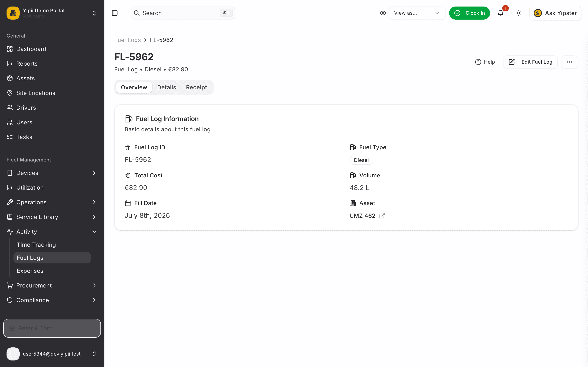Click the Yipii Demo Portal logo
Viewport: 588px width, 367px height.
click(x=13, y=13)
